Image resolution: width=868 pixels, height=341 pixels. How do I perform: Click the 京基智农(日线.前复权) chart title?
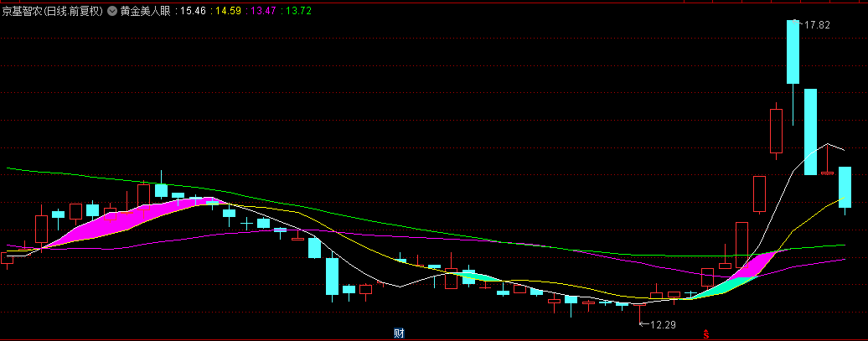(x=53, y=11)
